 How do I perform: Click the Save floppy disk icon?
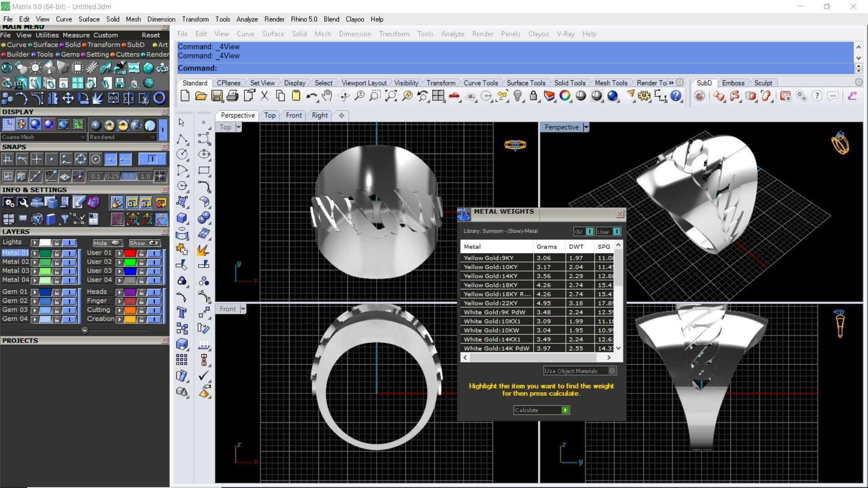pyautogui.click(x=217, y=96)
